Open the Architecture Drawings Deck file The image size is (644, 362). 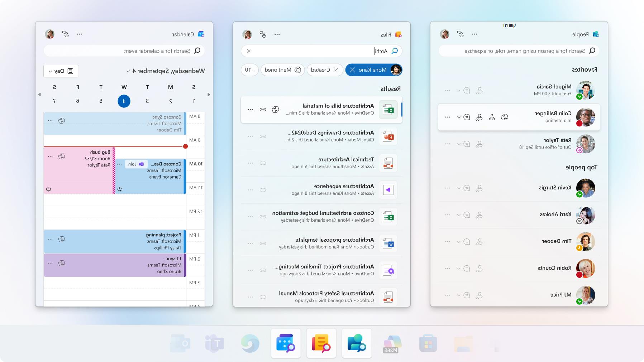321,136
